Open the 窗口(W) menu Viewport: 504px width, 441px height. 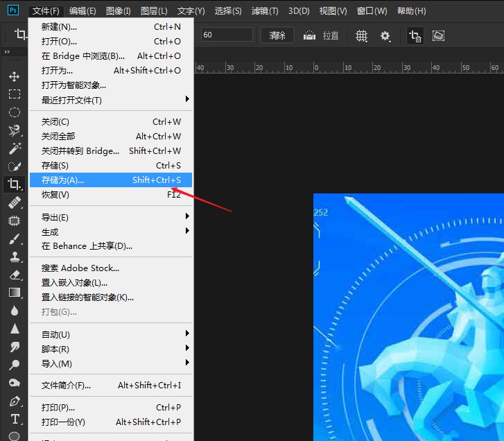372,11
